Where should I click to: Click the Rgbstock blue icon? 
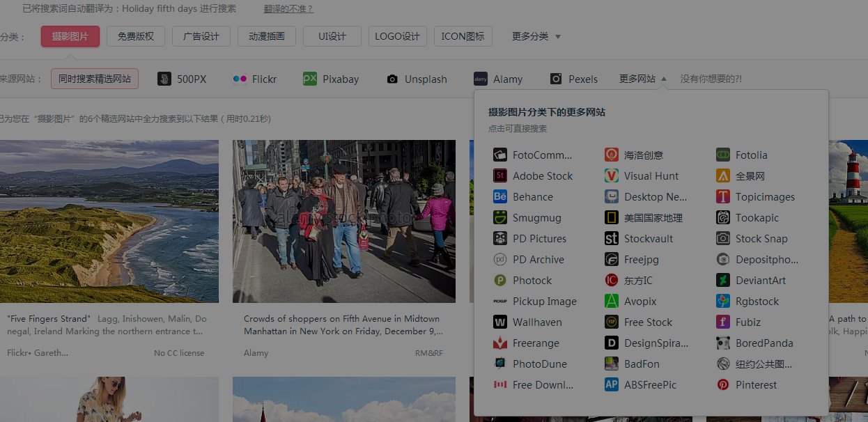(722, 301)
